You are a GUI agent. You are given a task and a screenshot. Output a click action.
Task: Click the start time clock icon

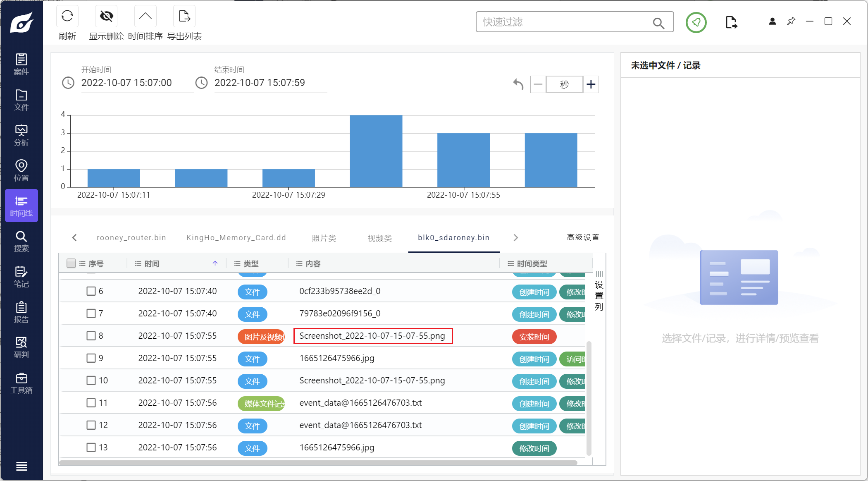(68, 83)
